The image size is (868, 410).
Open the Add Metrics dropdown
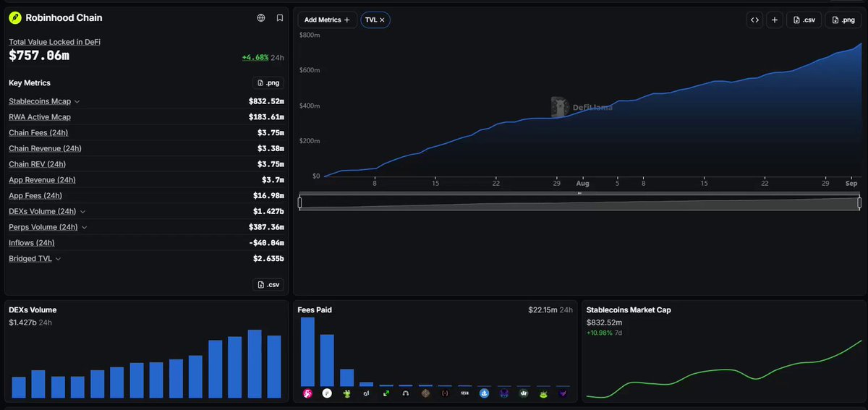click(x=327, y=20)
